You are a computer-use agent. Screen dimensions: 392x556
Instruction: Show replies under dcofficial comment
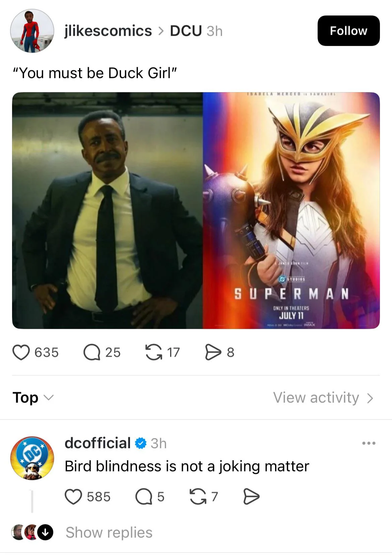[x=109, y=532]
